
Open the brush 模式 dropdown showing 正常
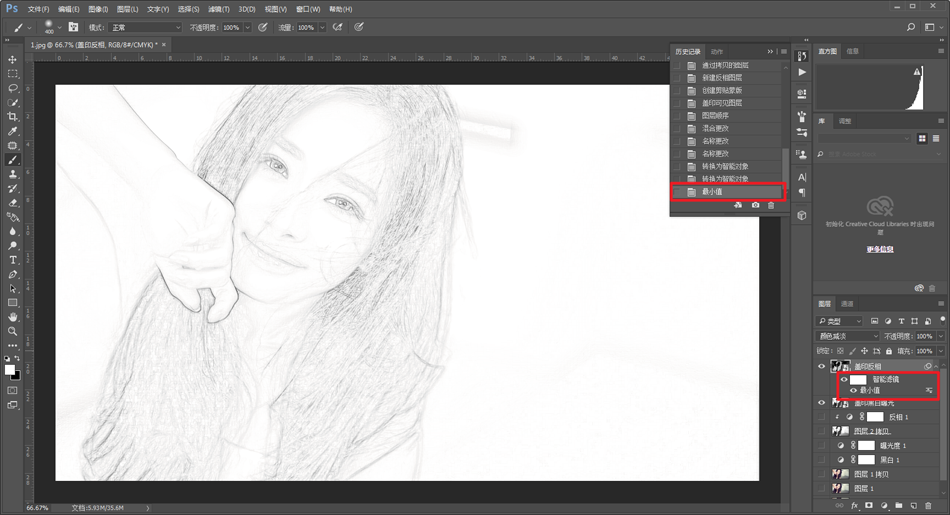[x=146, y=28]
